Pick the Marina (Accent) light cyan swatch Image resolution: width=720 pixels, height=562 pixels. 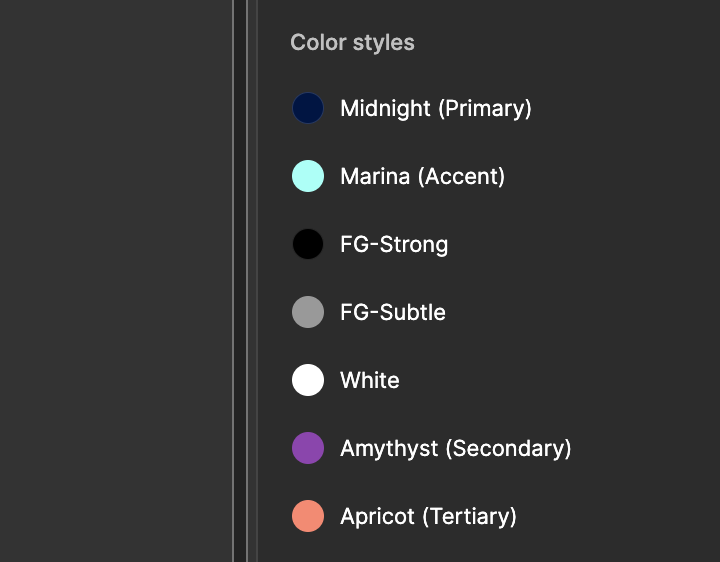[x=308, y=176]
